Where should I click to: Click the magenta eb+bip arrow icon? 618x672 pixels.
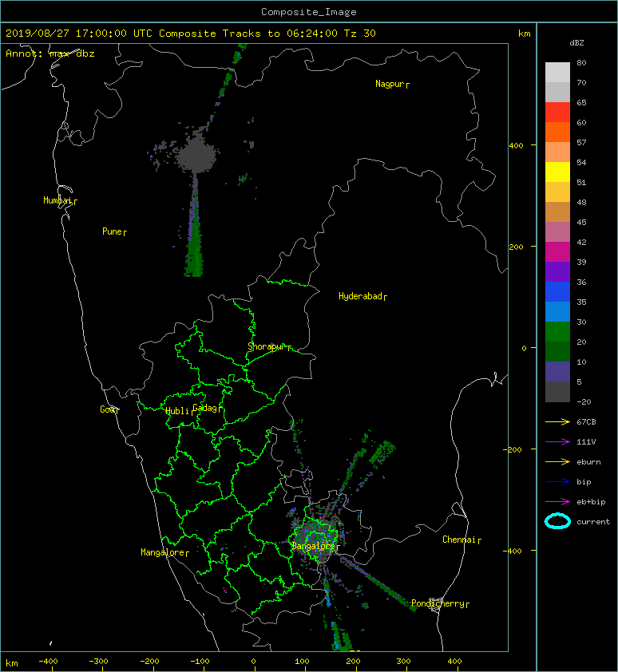(557, 501)
